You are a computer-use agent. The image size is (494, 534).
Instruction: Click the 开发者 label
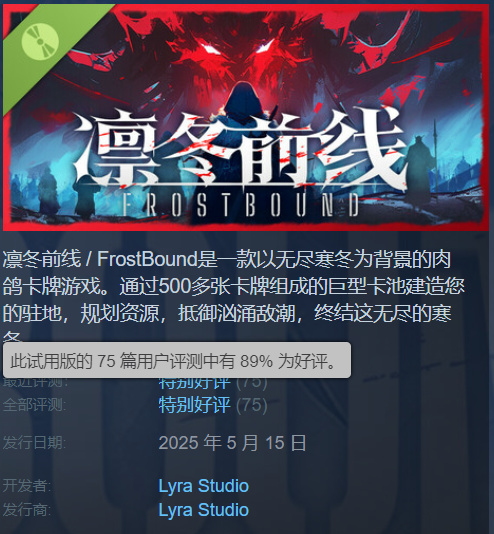click(x=27, y=486)
